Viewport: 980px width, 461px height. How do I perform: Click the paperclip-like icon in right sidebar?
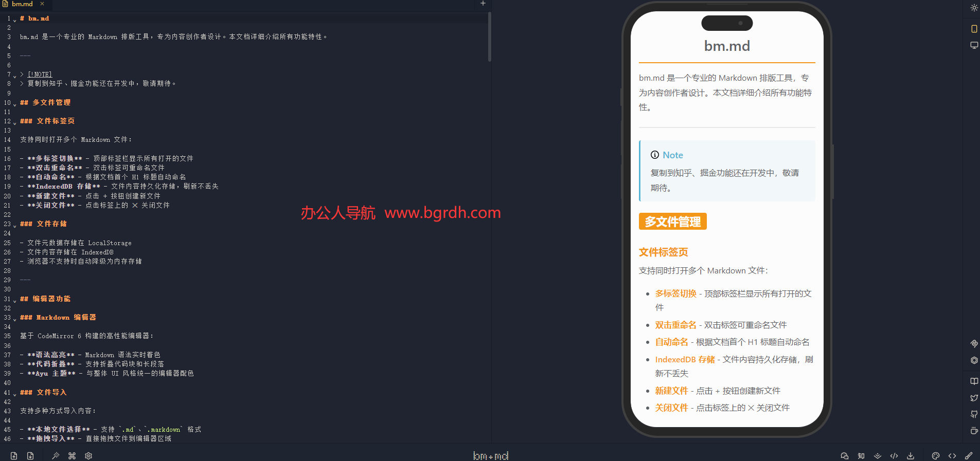(x=974, y=344)
